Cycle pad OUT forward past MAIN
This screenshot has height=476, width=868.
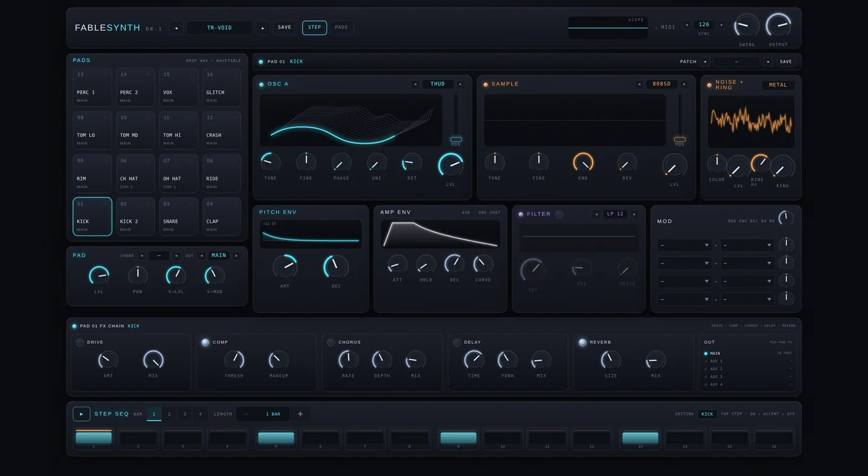(x=236, y=256)
